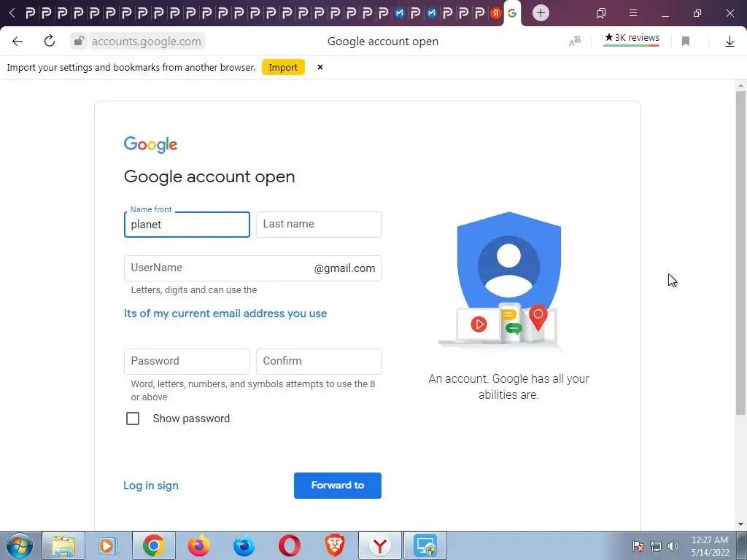Open the blue Thunderbird icon in taskbar

point(244,545)
